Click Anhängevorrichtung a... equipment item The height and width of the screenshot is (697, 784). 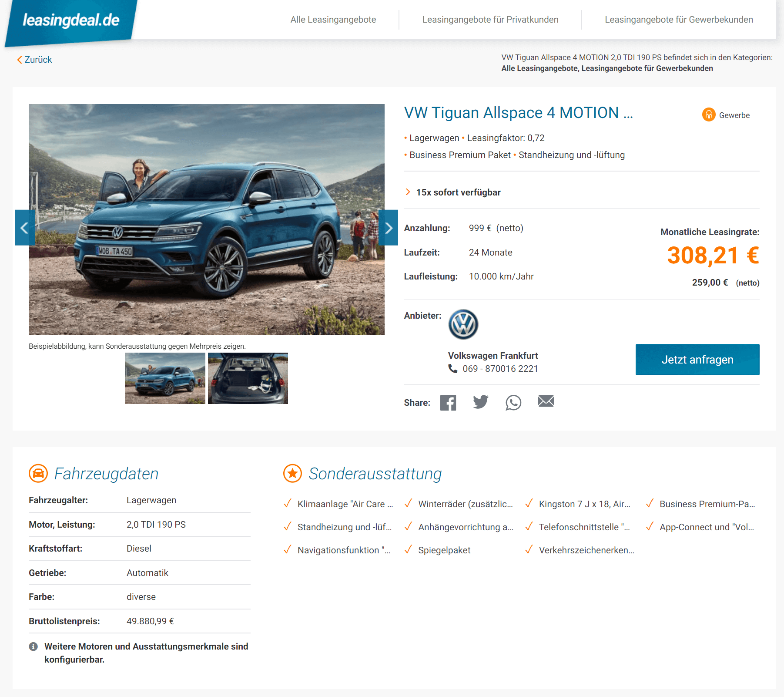[466, 527]
